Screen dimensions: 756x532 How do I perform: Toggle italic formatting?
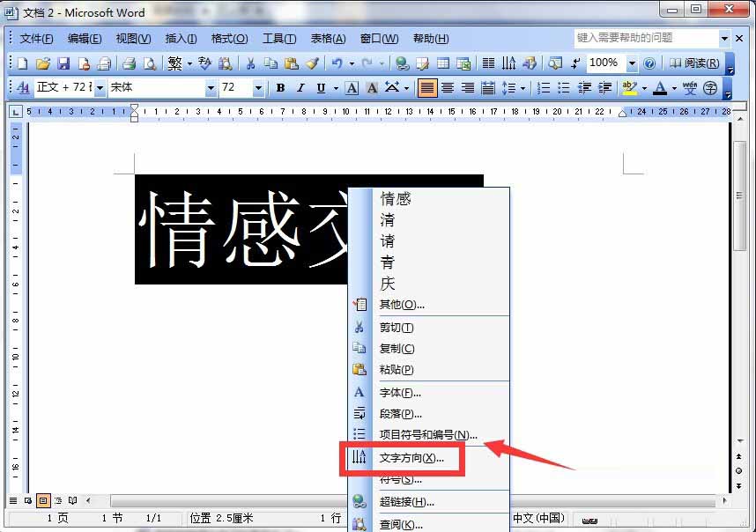point(300,88)
